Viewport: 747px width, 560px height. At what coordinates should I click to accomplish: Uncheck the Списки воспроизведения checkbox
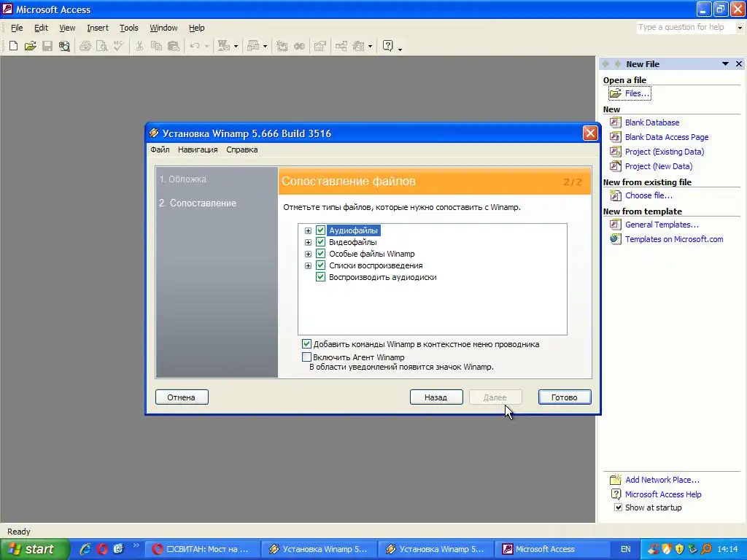(321, 265)
